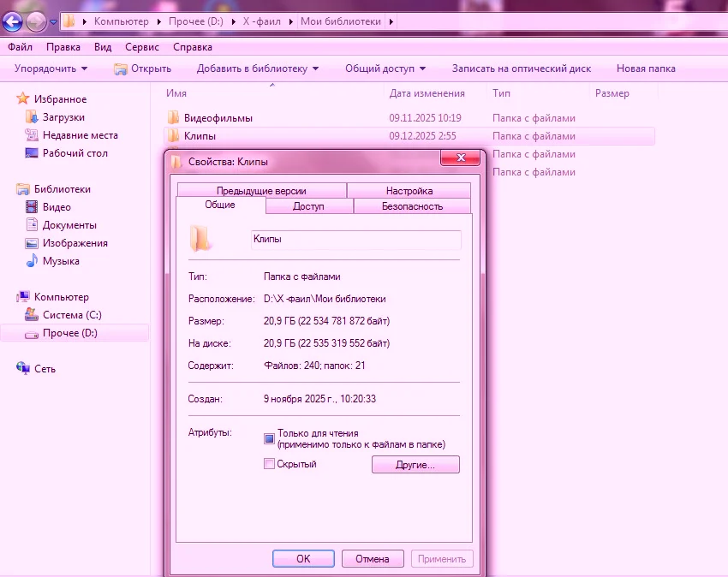The width and height of the screenshot is (728, 577).
Task: Go back with the blue Back arrow
Action: coord(13,21)
